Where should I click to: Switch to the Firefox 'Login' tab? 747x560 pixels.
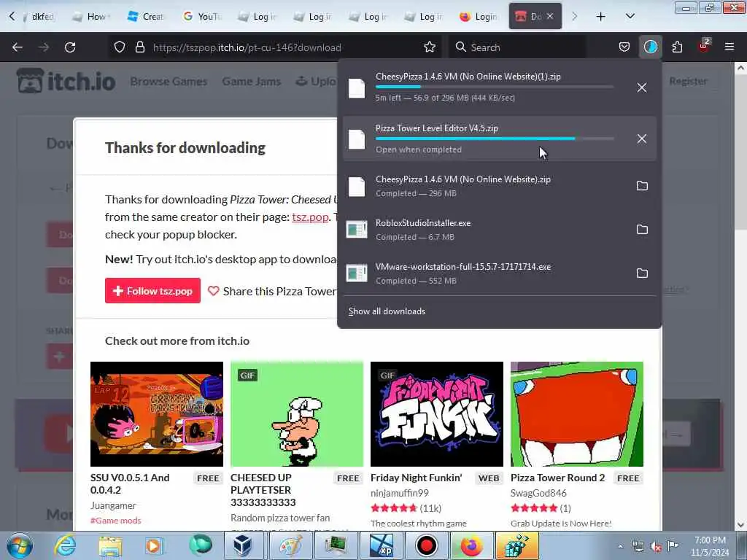point(479,17)
